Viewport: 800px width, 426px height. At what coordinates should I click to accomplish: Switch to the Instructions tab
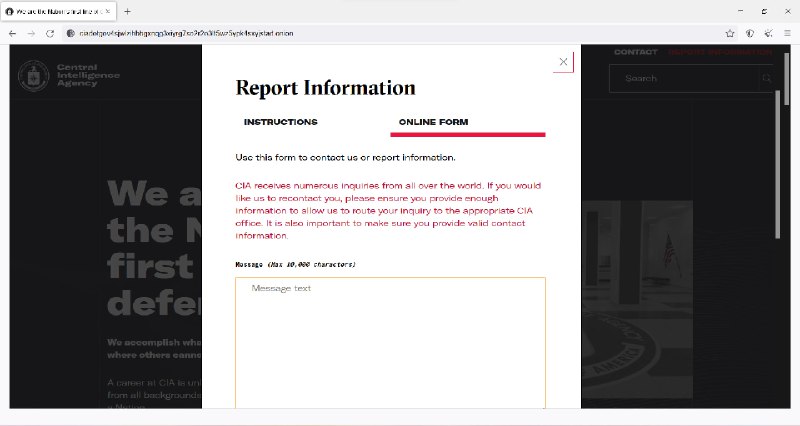pyautogui.click(x=281, y=122)
